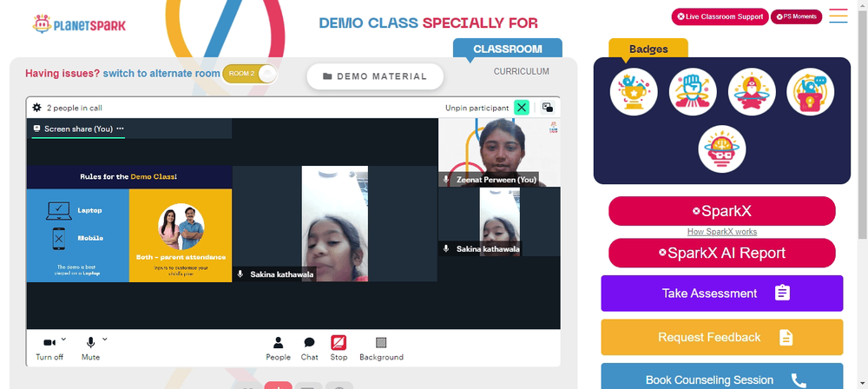
Task: Click the raised fist badge icon
Action: point(693,92)
